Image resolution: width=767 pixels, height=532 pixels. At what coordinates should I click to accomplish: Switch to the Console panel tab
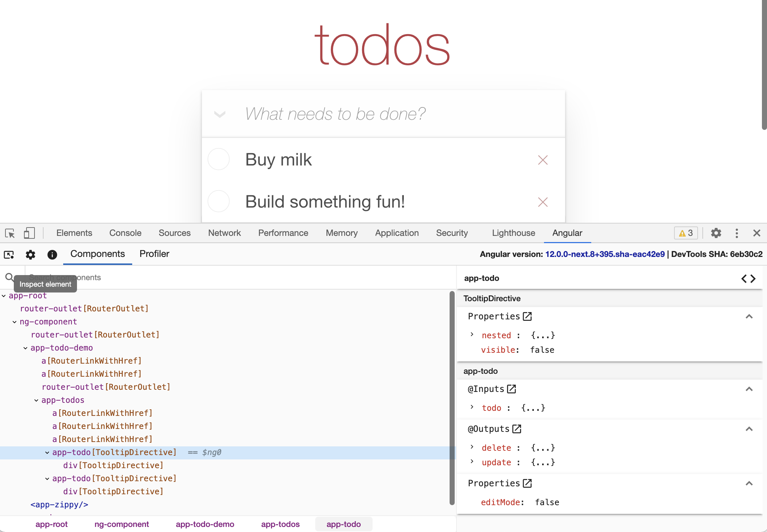[x=125, y=233]
